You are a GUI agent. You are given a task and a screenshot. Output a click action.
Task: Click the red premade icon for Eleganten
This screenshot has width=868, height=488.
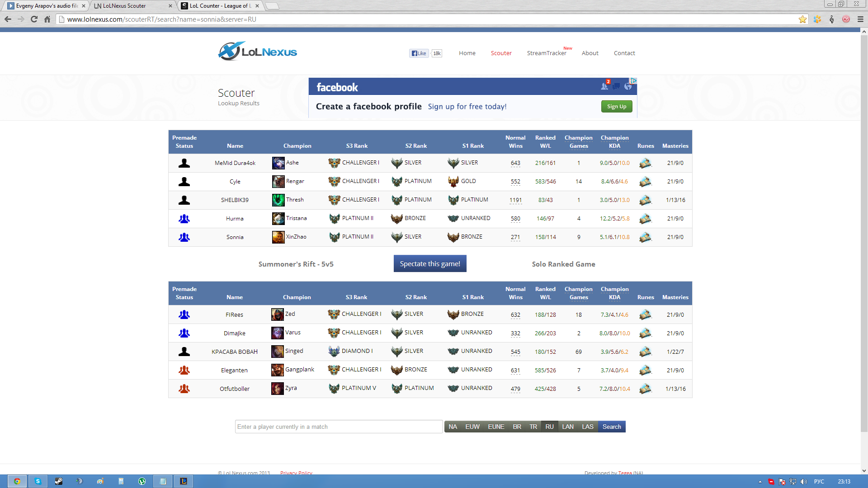tap(184, 370)
